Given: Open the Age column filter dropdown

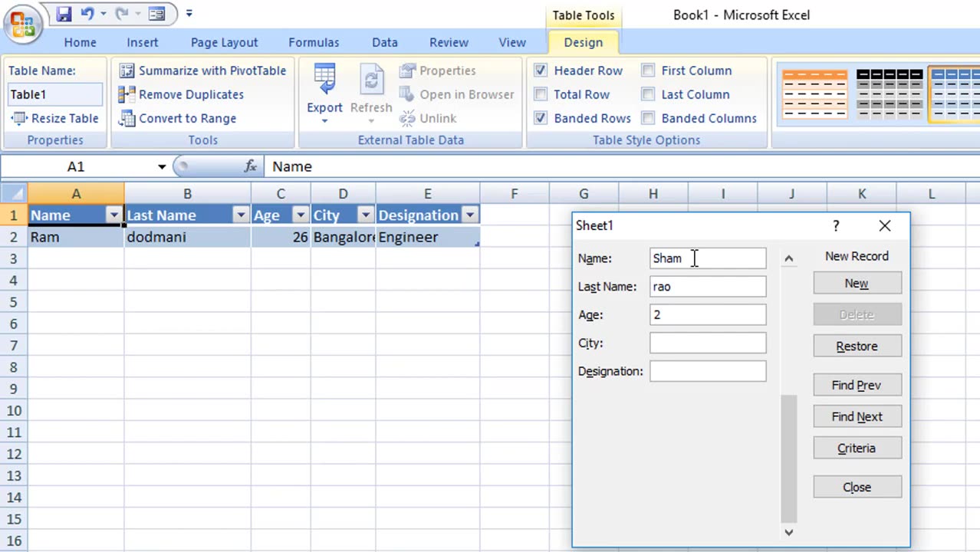Looking at the screenshot, I should coord(300,215).
